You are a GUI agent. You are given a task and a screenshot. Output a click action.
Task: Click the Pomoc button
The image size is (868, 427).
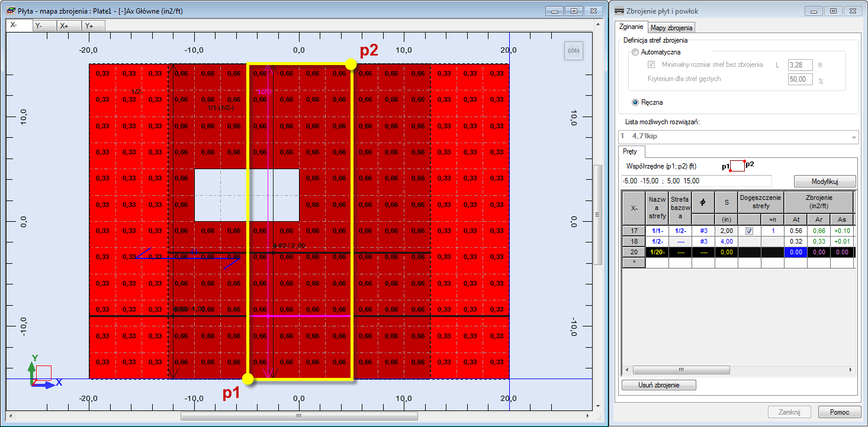[840, 412]
